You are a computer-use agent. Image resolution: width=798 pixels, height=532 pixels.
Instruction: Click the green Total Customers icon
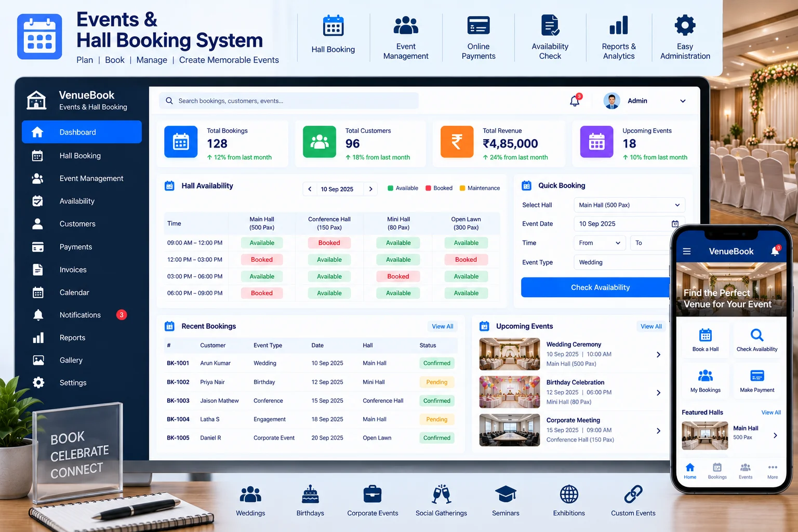320,141
